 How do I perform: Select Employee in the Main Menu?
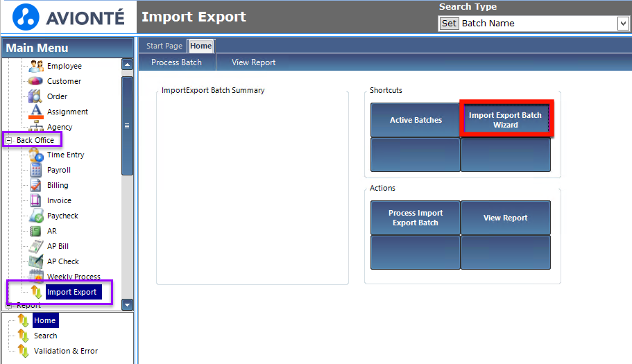(65, 66)
